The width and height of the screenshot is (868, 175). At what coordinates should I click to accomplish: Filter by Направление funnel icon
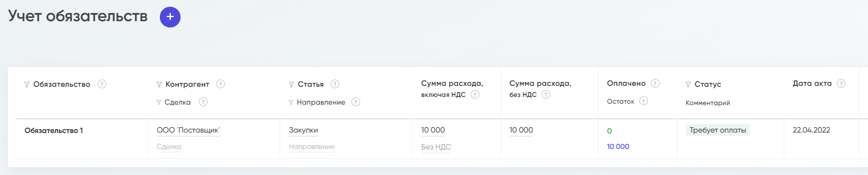(291, 102)
